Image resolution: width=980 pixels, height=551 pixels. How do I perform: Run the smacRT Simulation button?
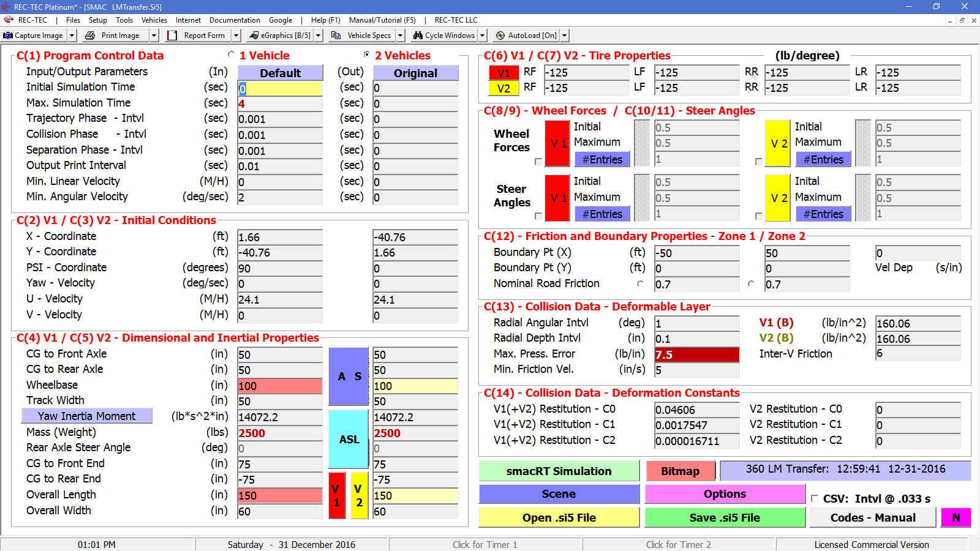point(559,471)
